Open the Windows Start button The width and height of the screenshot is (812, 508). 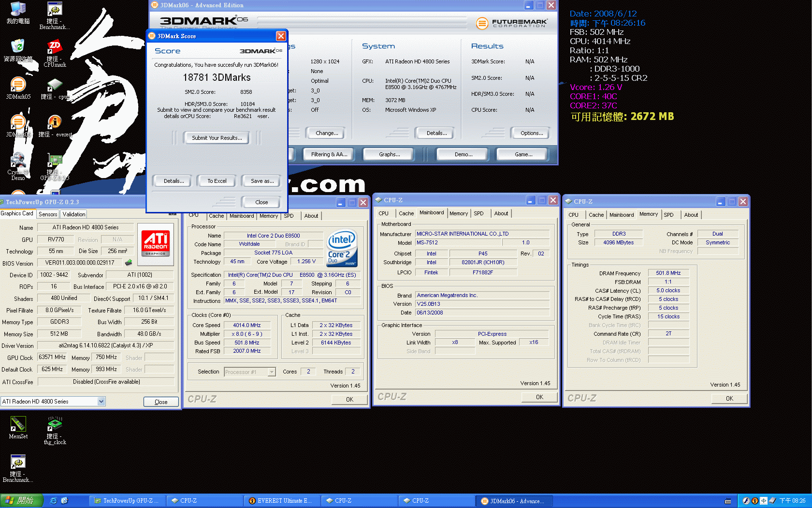coord(22,501)
